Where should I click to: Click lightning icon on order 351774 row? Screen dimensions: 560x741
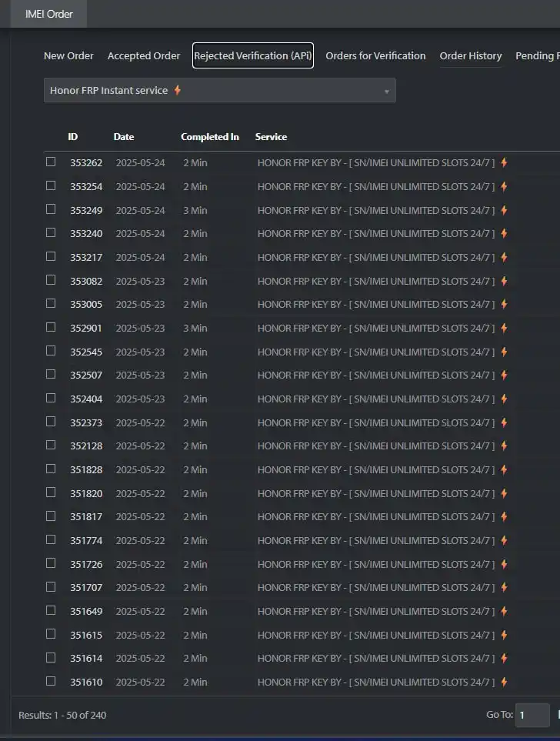[x=505, y=540]
